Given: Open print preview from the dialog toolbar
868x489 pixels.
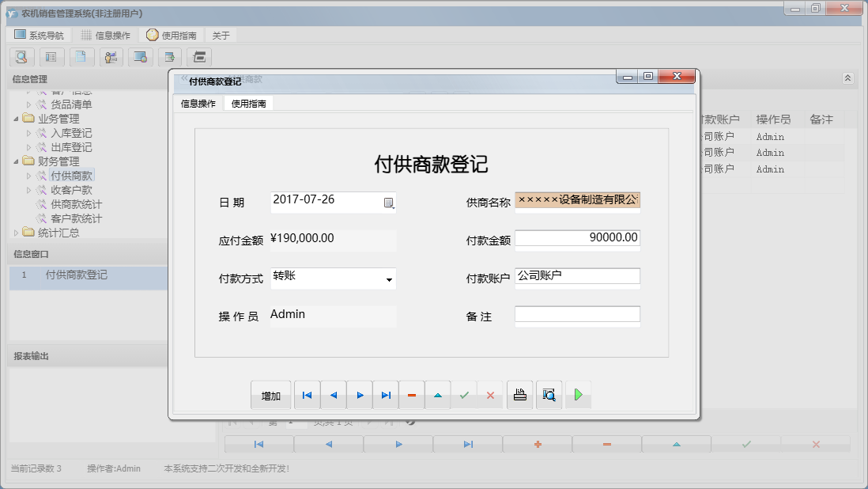Looking at the screenshot, I should point(549,394).
